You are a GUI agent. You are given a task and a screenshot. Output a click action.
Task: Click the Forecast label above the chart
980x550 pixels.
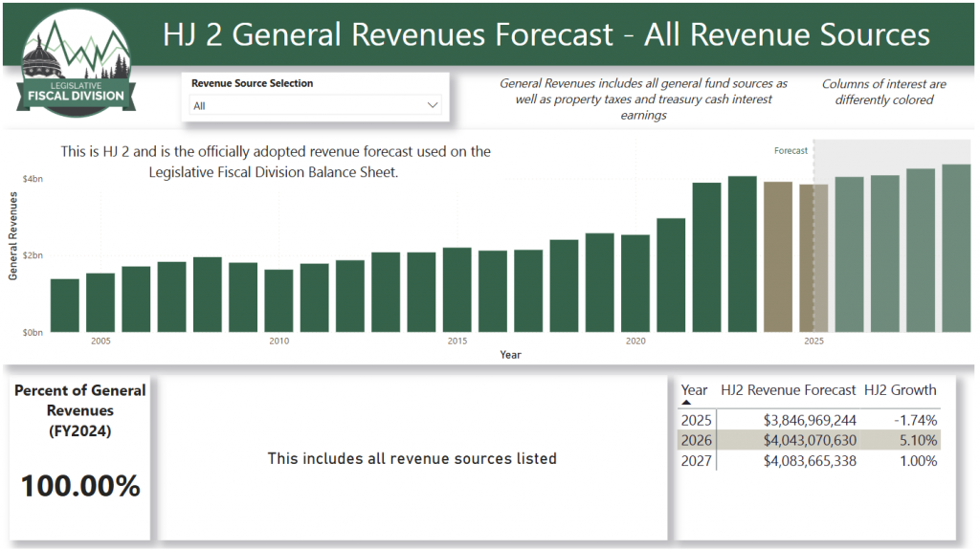[791, 150]
